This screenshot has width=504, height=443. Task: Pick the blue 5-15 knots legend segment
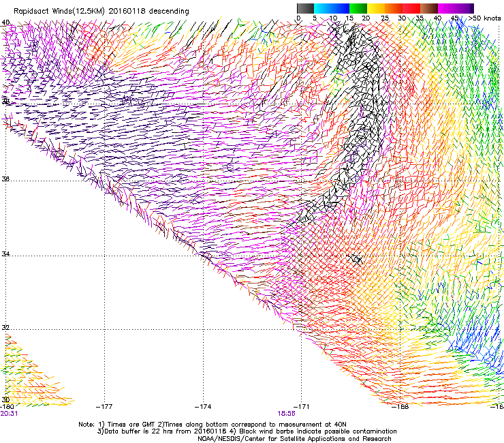point(332,8)
